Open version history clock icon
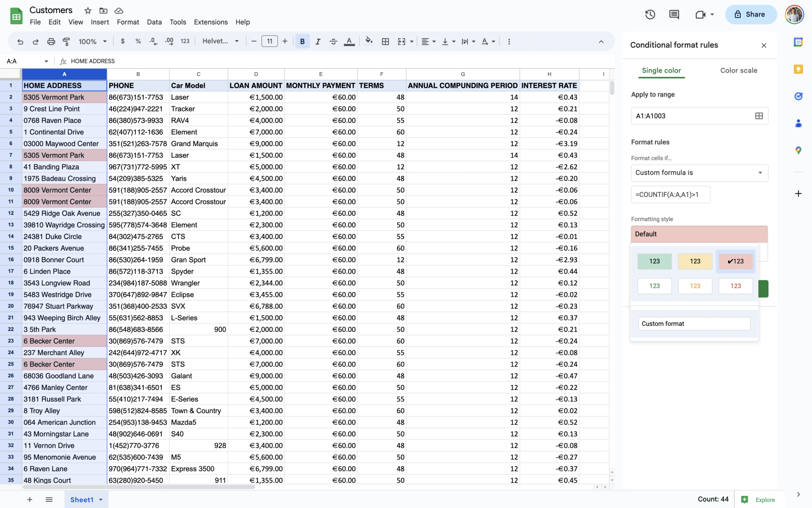Screen dimensions: 812x508 tap(650, 15)
